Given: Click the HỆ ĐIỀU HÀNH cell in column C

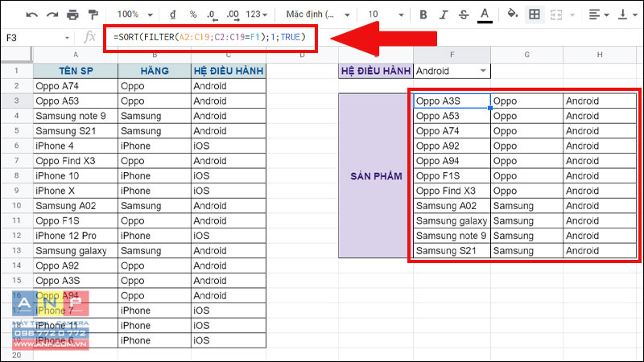Looking at the screenshot, I should 229,71.
